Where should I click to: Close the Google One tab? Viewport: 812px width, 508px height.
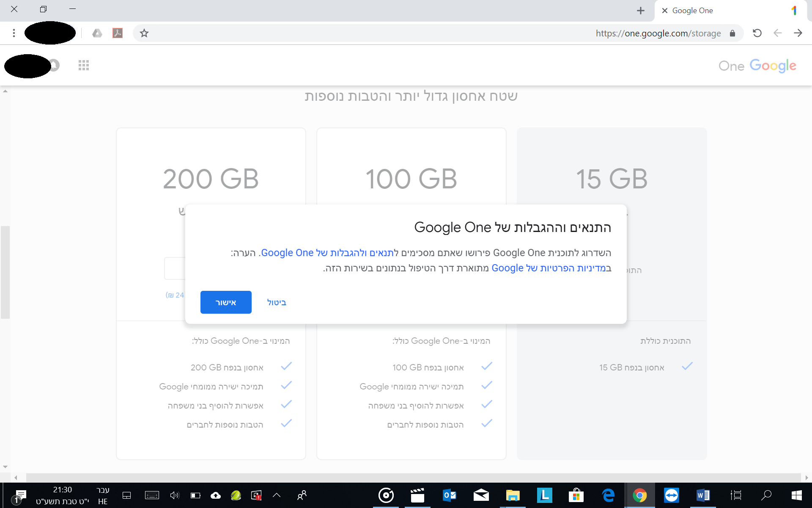click(665, 11)
